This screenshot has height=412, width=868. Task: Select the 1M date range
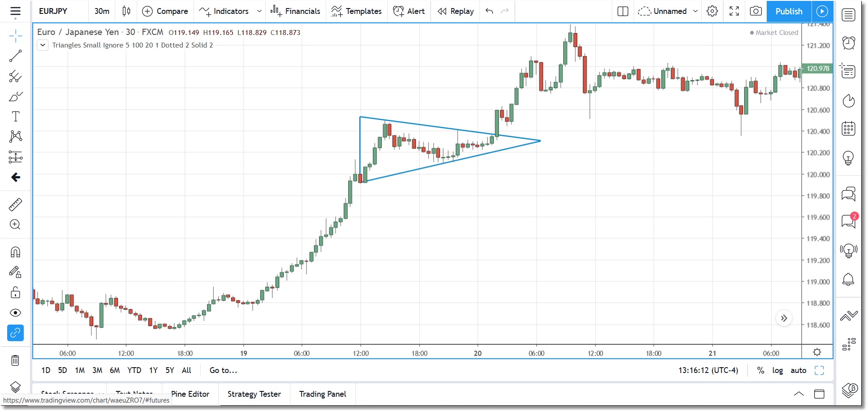pos(80,370)
